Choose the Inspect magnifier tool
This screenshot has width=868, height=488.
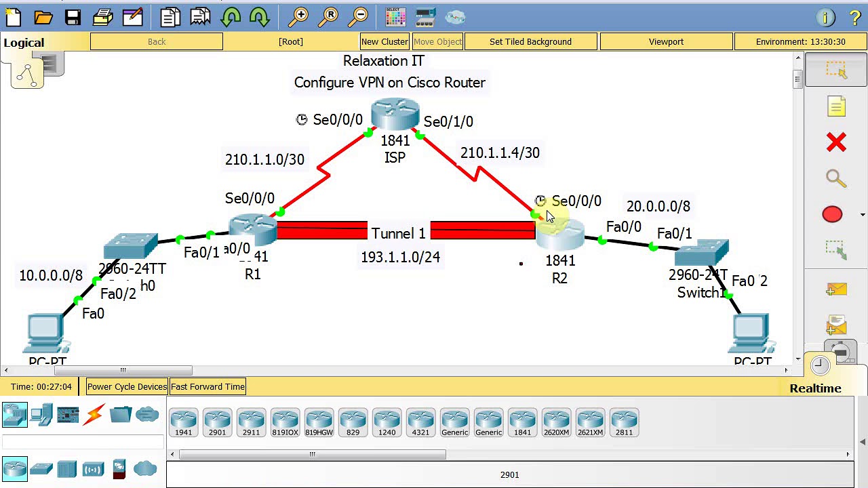(x=836, y=178)
